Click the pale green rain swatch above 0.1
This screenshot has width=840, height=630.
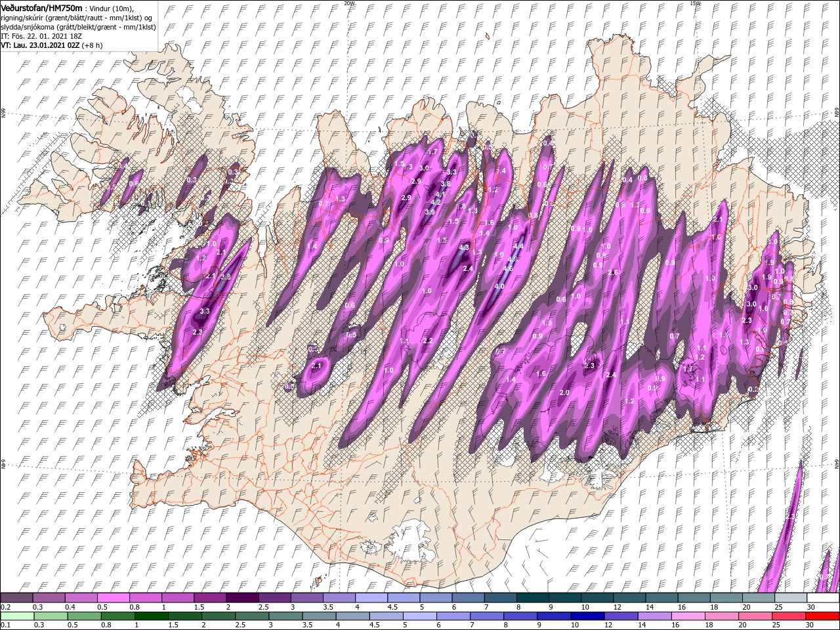pos(17,616)
